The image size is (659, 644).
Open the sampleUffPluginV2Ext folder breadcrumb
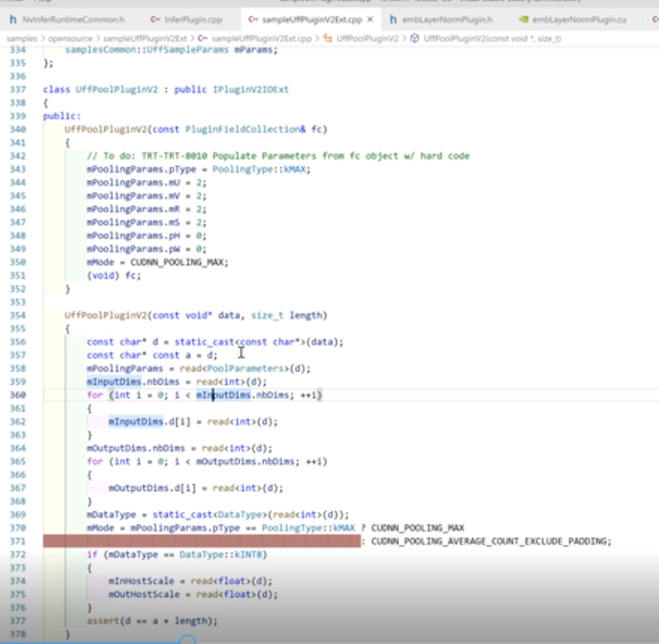[x=144, y=38]
